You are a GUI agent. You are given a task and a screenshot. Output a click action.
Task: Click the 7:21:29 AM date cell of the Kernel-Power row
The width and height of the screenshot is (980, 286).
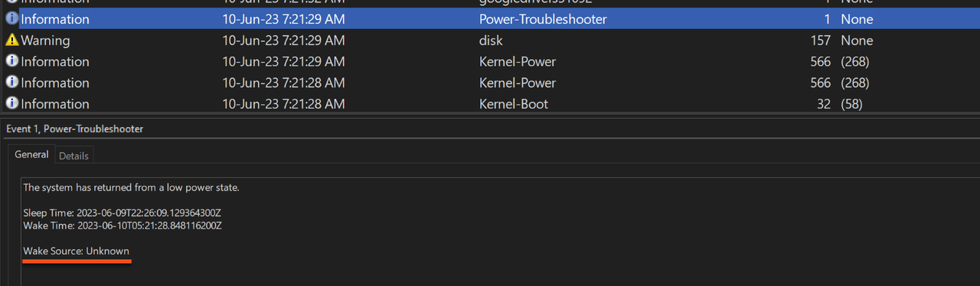coord(283,61)
